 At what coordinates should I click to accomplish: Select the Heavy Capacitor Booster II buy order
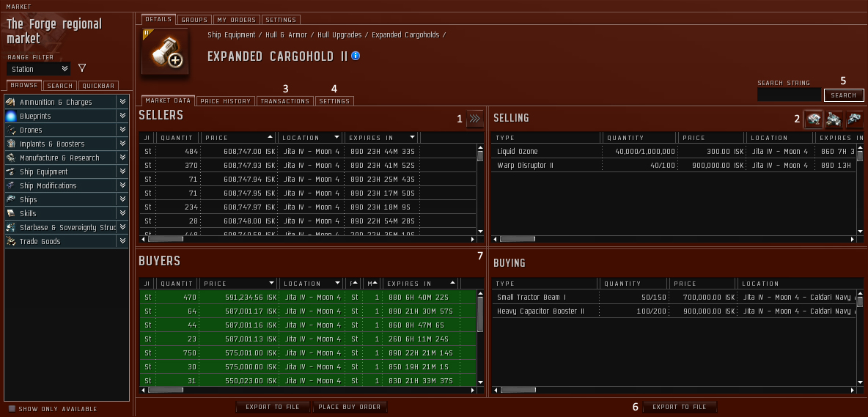coord(674,311)
